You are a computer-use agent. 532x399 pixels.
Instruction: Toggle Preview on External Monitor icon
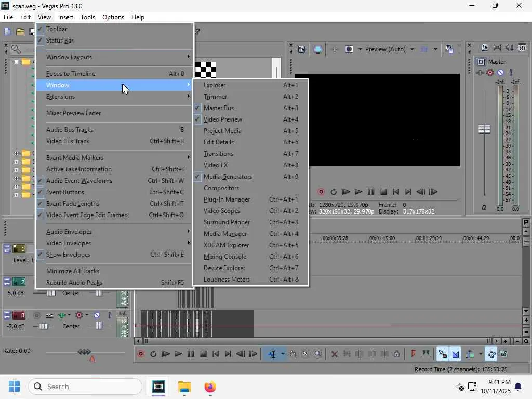(x=318, y=49)
